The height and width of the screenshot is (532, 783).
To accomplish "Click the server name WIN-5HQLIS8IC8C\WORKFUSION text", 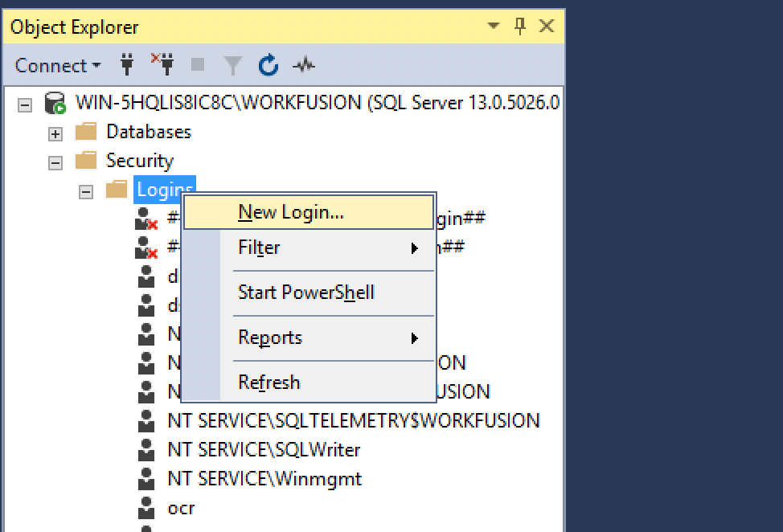I will click(218, 103).
